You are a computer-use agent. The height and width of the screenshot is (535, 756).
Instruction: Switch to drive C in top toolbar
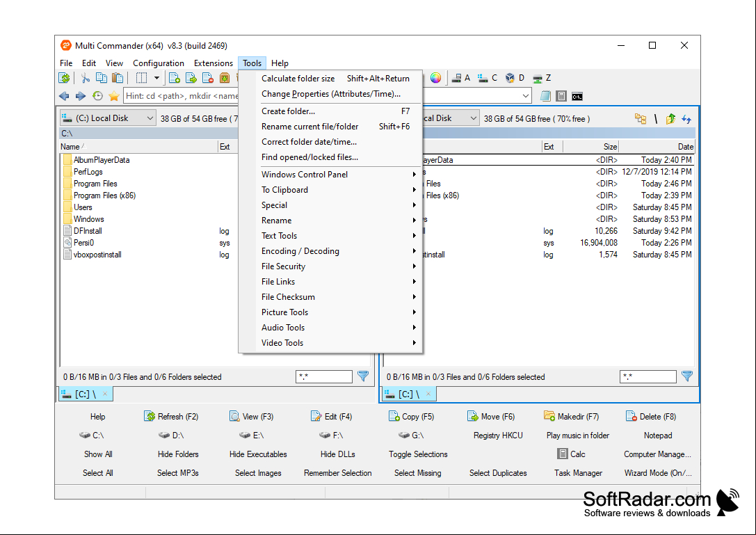point(487,78)
